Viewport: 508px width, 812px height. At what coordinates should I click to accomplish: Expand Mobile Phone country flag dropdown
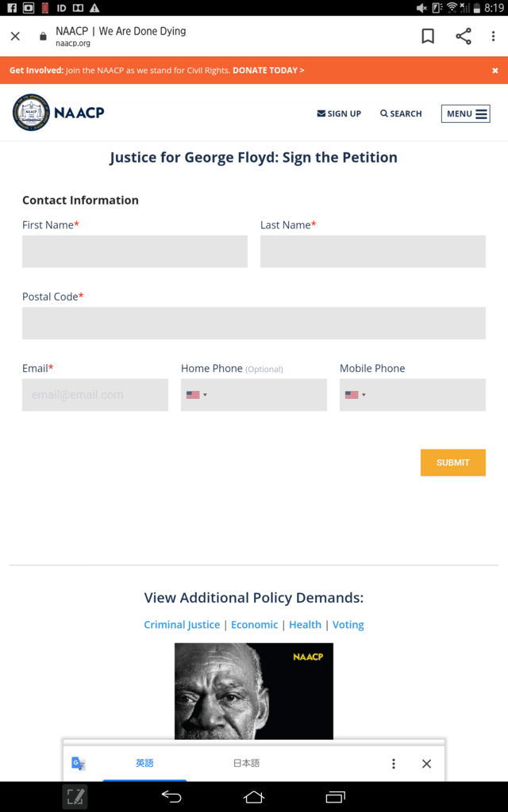pyautogui.click(x=355, y=395)
